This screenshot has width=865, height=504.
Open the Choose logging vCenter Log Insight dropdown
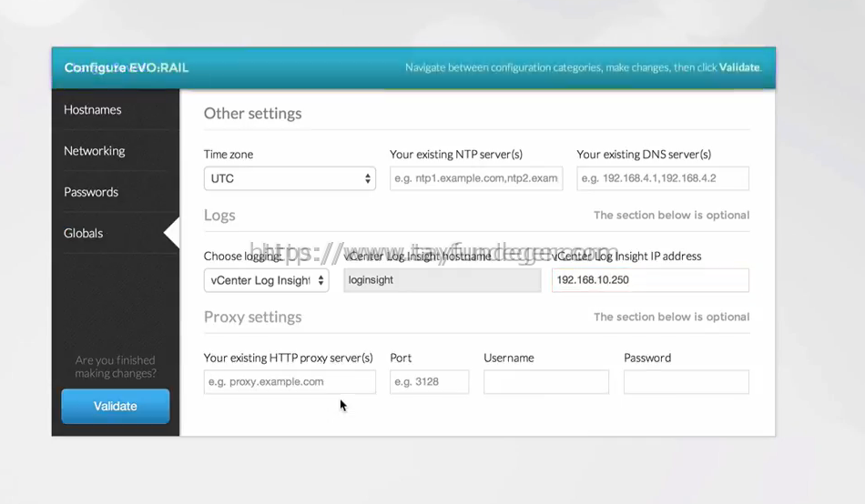coord(267,280)
